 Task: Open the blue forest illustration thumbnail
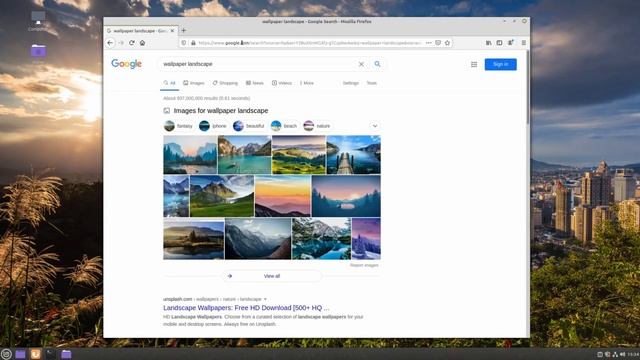coord(346,196)
